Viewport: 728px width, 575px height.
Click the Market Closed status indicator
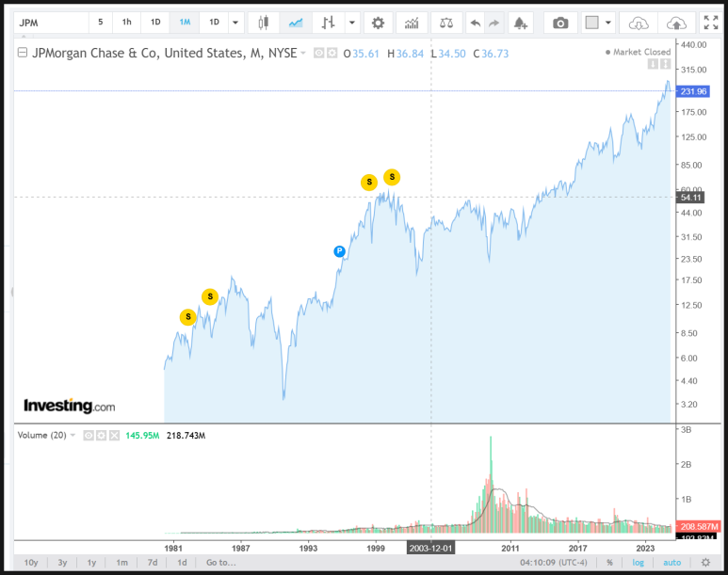click(638, 52)
